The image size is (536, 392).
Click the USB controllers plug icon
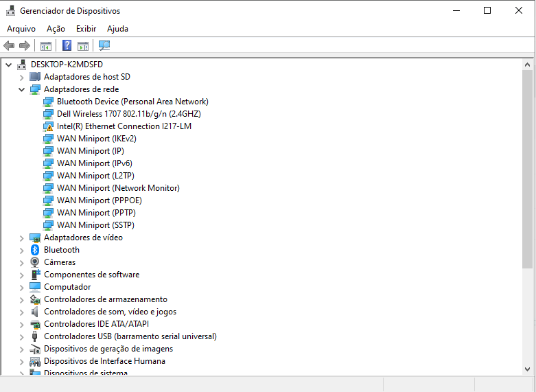coord(34,336)
